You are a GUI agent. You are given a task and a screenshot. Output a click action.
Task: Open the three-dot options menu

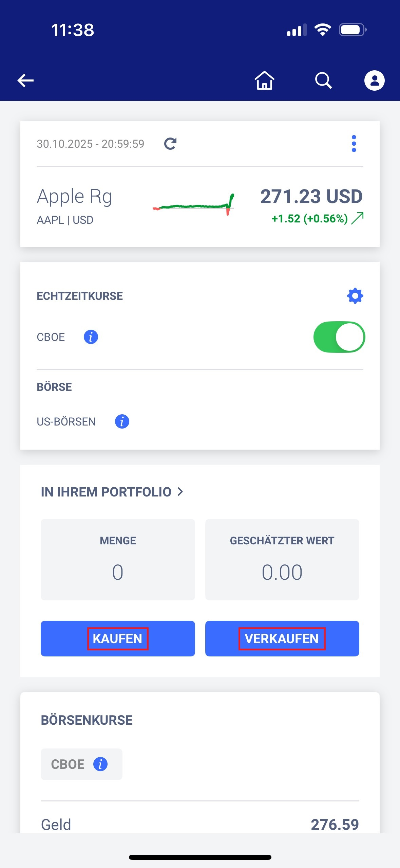point(354,144)
